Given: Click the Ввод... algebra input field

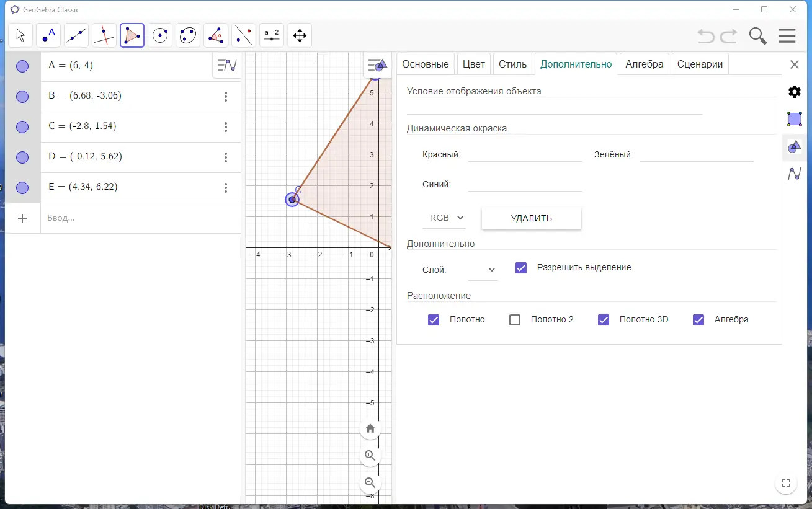Looking at the screenshot, I should click(141, 218).
